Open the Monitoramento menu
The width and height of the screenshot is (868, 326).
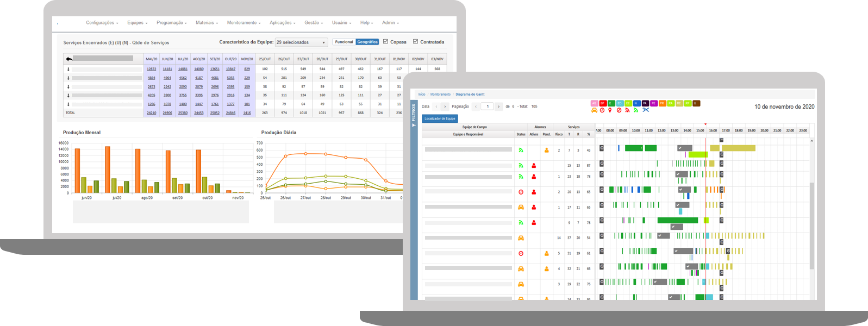point(243,23)
